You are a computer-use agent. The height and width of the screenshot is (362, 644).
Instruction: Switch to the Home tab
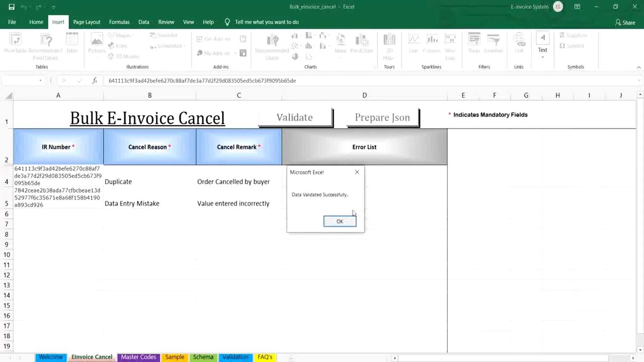coord(36,22)
